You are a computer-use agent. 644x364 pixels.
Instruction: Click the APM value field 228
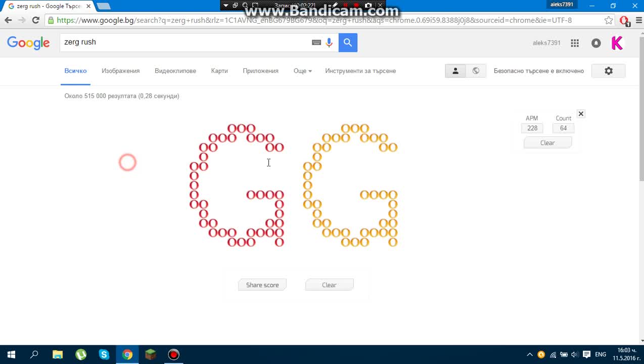pyautogui.click(x=532, y=128)
